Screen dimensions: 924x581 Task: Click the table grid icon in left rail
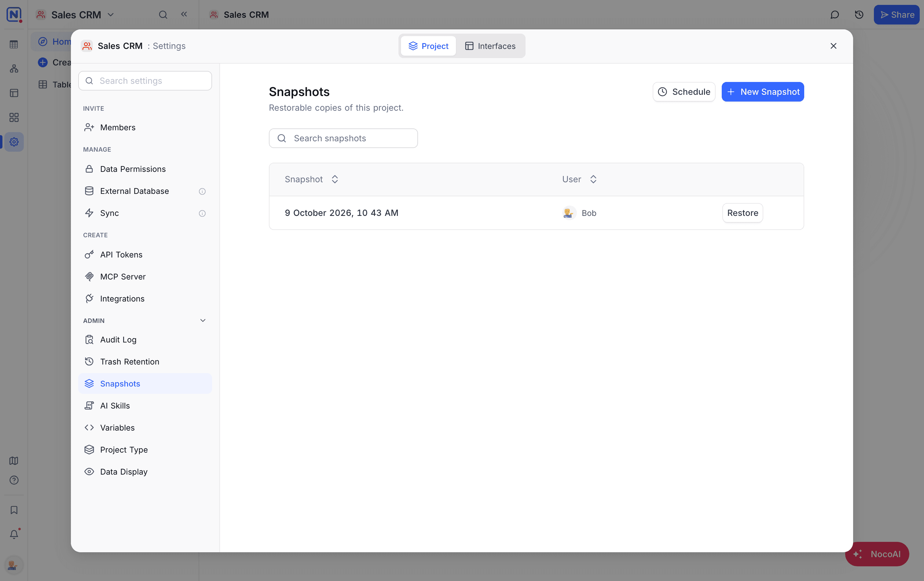click(x=14, y=45)
